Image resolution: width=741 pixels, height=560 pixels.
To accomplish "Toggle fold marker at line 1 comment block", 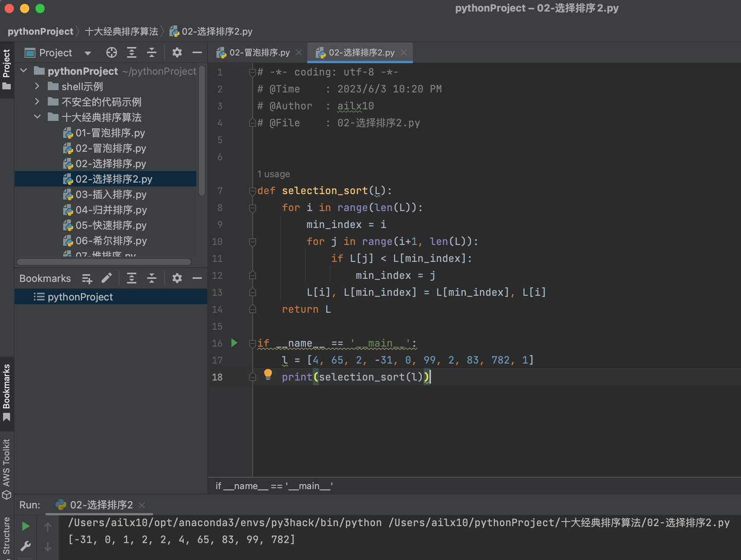I will click(x=252, y=73).
